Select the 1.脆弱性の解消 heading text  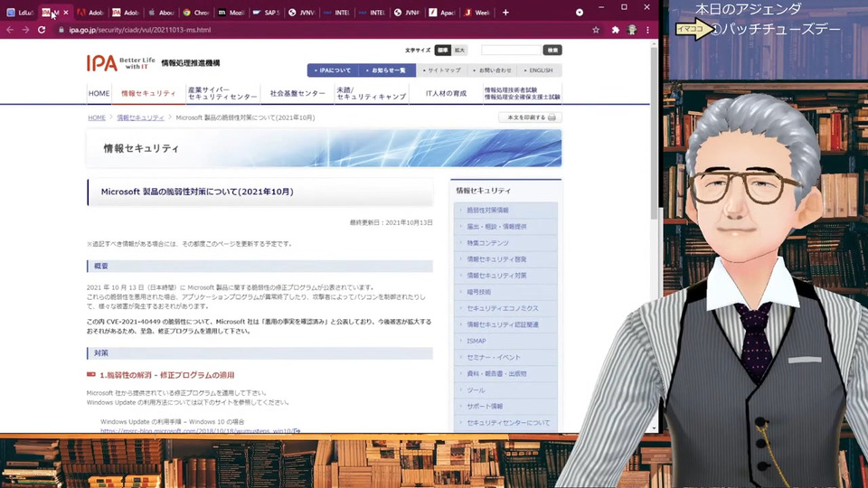click(x=166, y=375)
